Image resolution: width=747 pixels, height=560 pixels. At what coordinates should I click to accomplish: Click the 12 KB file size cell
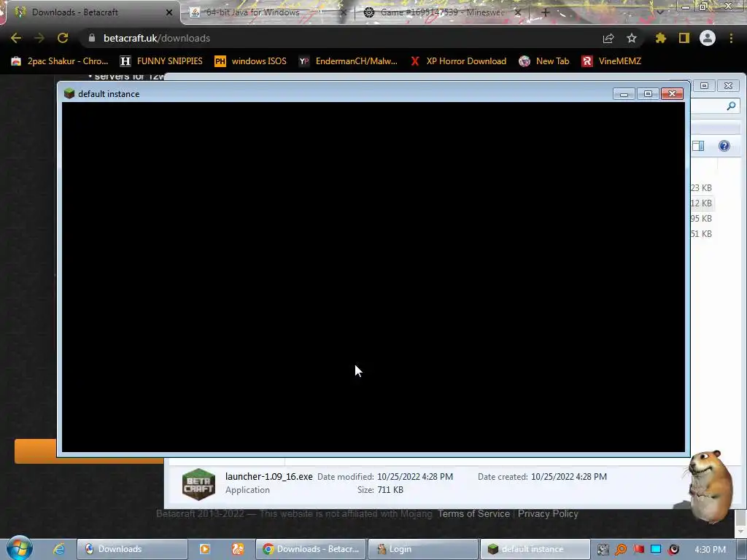tap(701, 203)
